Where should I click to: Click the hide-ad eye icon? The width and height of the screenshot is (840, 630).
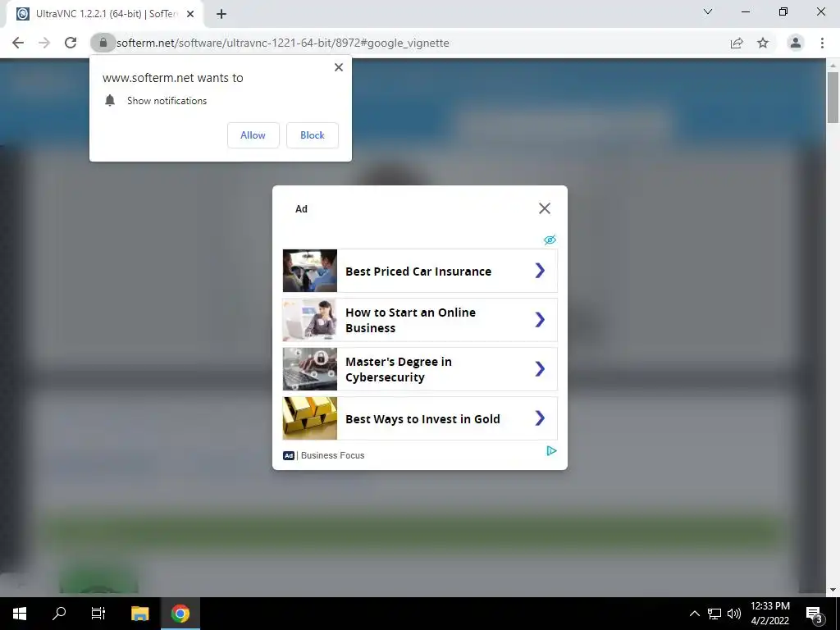pos(550,240)
